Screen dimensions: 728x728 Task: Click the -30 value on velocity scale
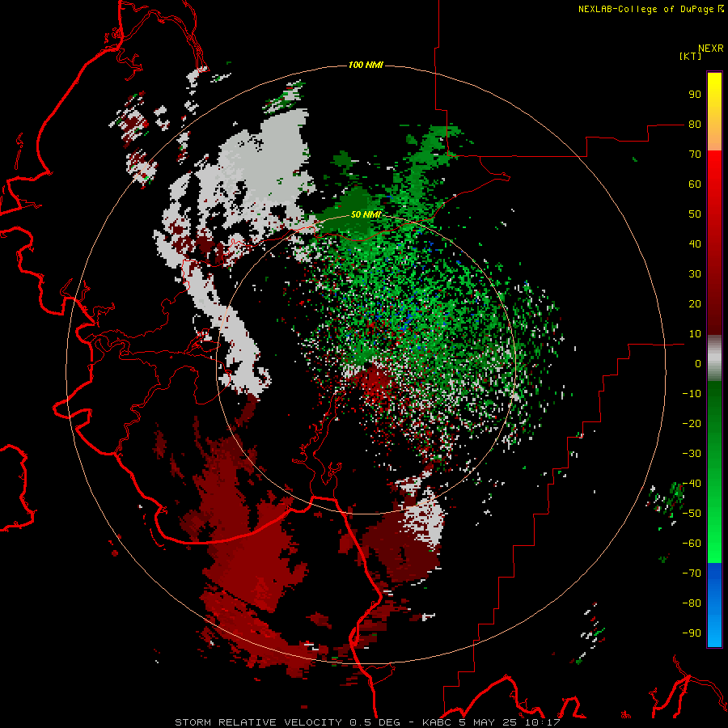[692, 454]
